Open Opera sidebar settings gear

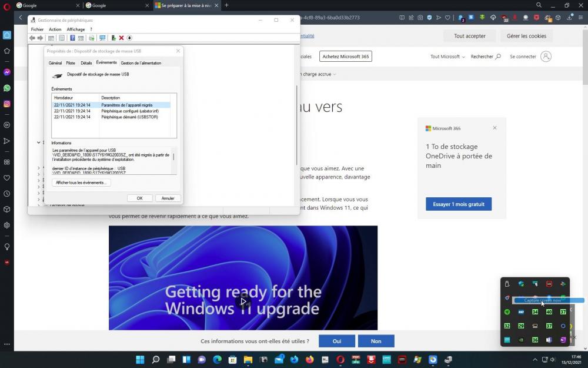[7, 225]
